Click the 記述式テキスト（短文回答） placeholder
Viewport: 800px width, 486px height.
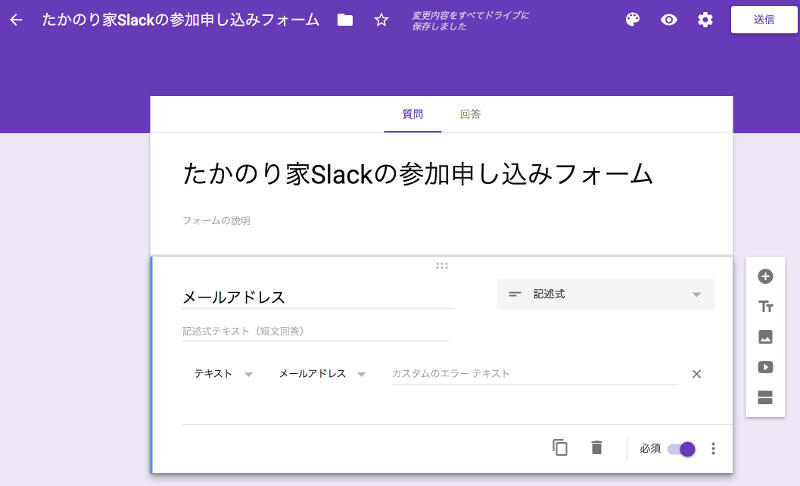pos(243,331)
